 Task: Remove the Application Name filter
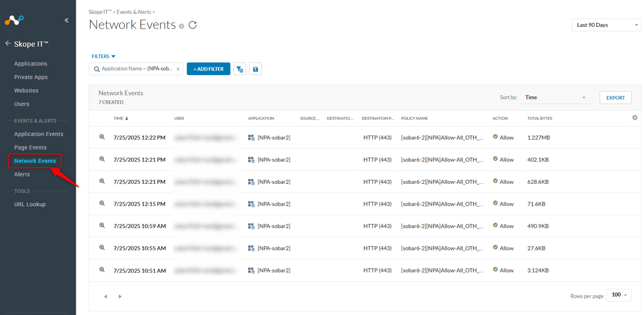(178, 69)
